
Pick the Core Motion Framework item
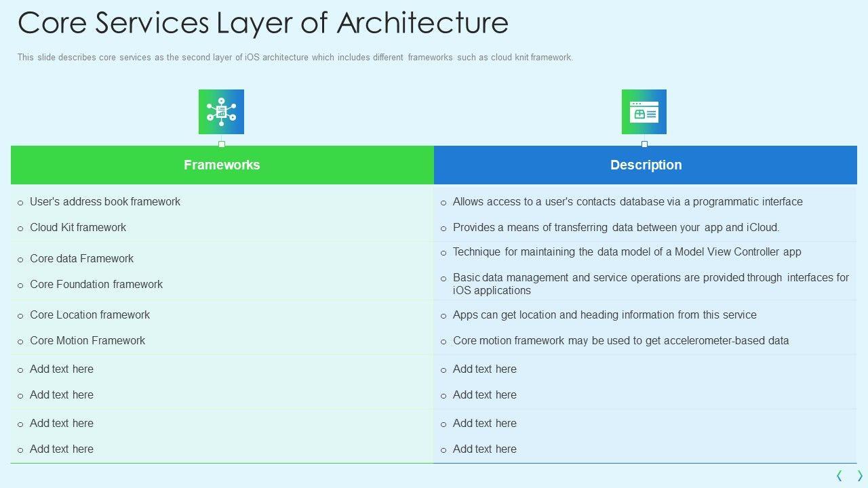[87, 341]
